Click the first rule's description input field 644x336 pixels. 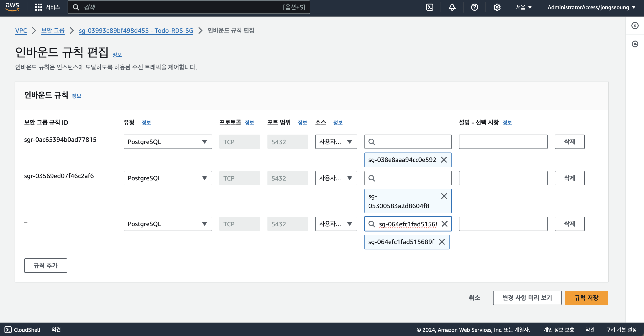503,142
